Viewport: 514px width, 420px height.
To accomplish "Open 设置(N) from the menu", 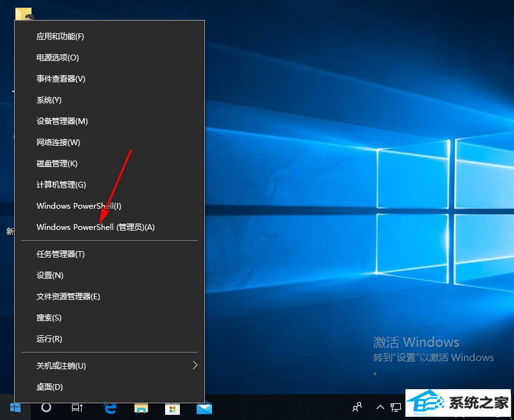I will [109, 276].
